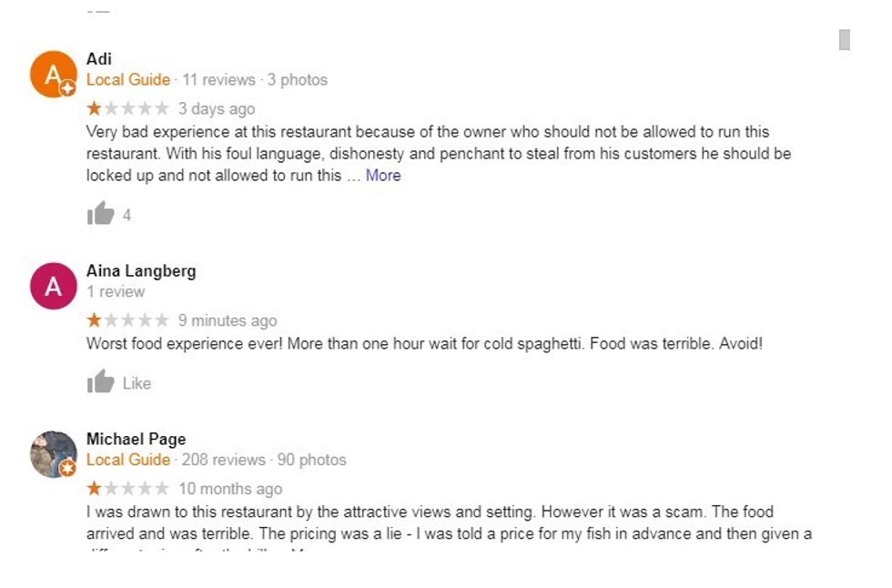Open Aina Langberg's pink avatar
The image size is (892, 588).
pyautogui.click(x=53, y=286)
